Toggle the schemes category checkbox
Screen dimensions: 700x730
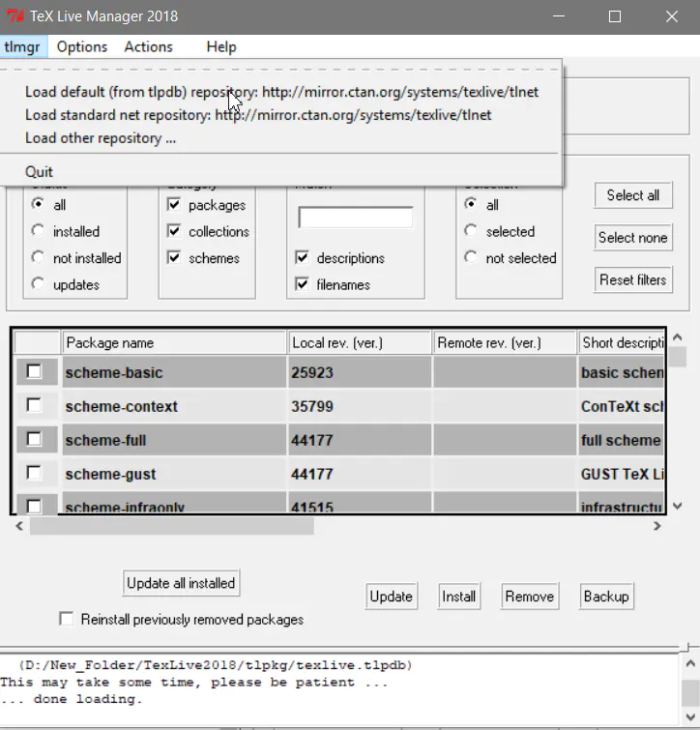[x=174, y=257]
